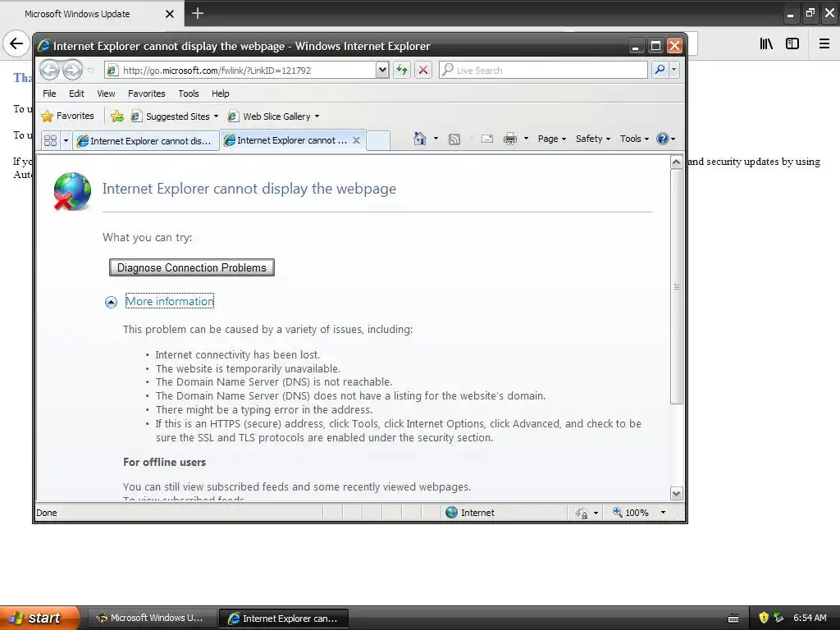Click Internet Explorer taskbar button

[284, 619]
